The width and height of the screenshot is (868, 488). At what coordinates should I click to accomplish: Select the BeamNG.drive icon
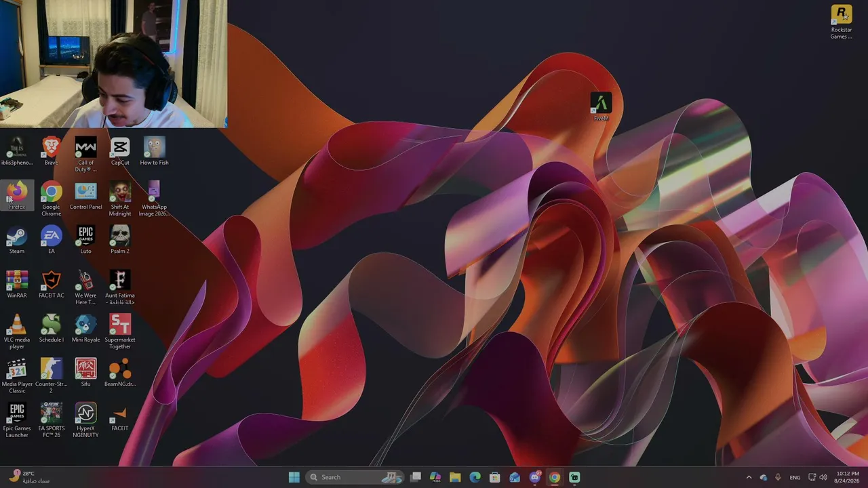tap(120, 373)
